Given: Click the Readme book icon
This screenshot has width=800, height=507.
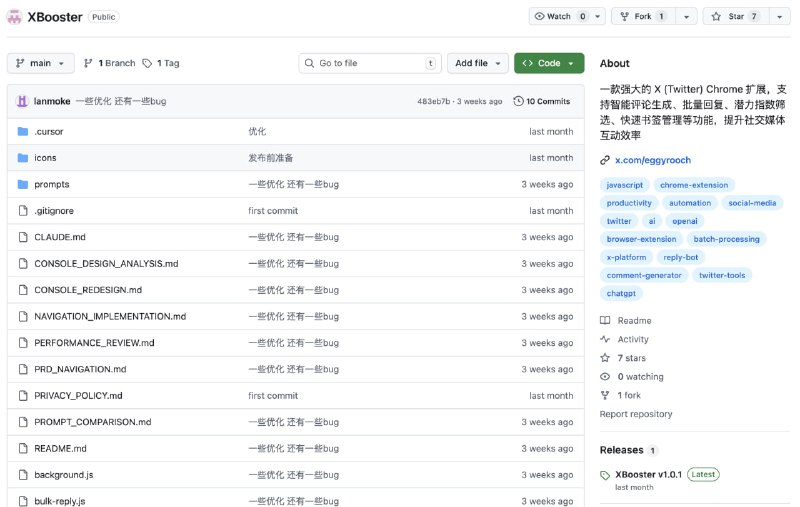Looking at the screenshot, I should click(x=605, y=321).
